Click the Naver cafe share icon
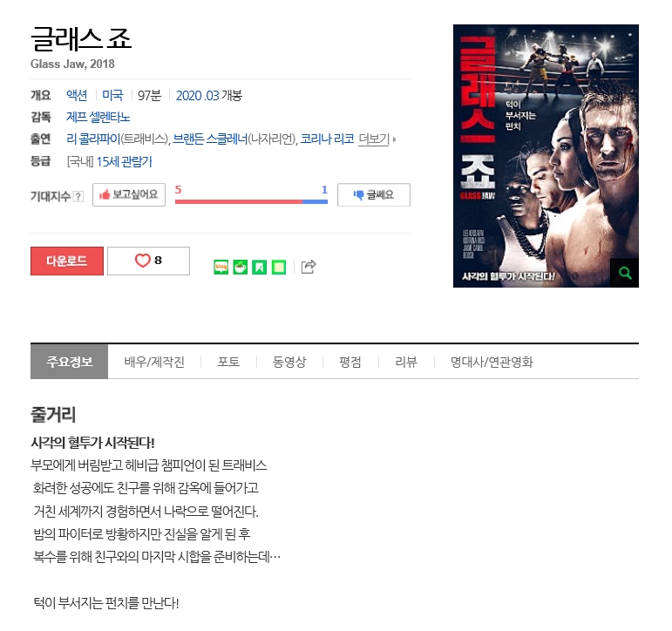Viewport: 672px width, 631px height. [240, 267]
